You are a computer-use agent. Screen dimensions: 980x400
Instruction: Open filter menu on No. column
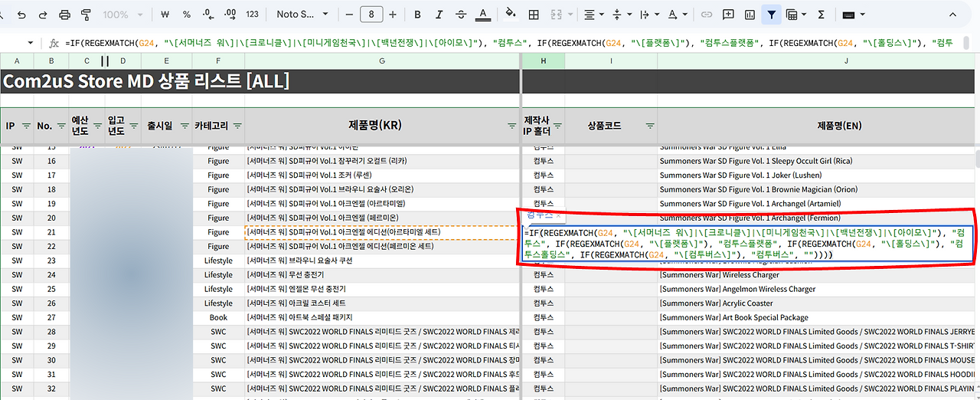point(61,126)
